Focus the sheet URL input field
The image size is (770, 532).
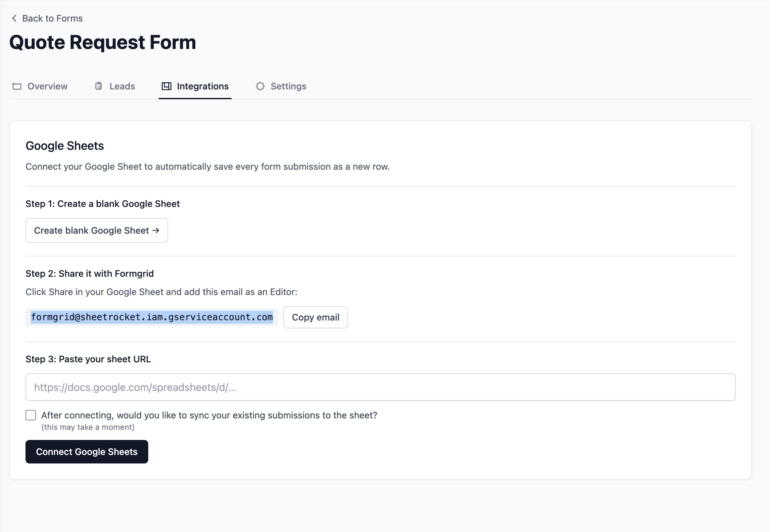(380, 387)
